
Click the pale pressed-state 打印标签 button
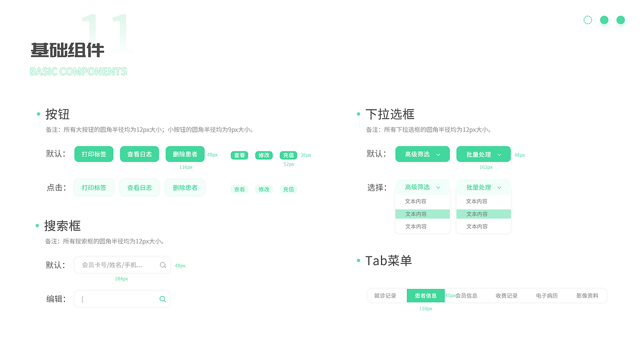(94, 188)
